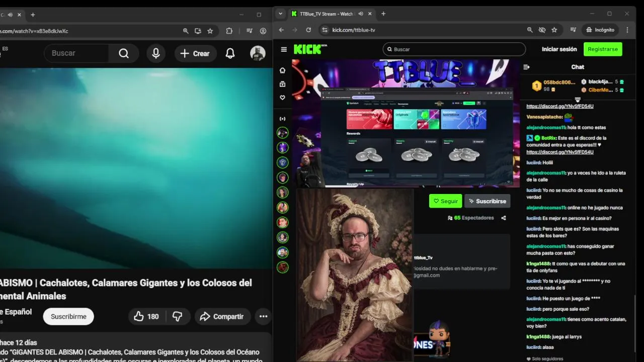Open a new tab in Kick window
Image resolution: width=644 pixels, height=362 pixels.
tap(383, 14)
